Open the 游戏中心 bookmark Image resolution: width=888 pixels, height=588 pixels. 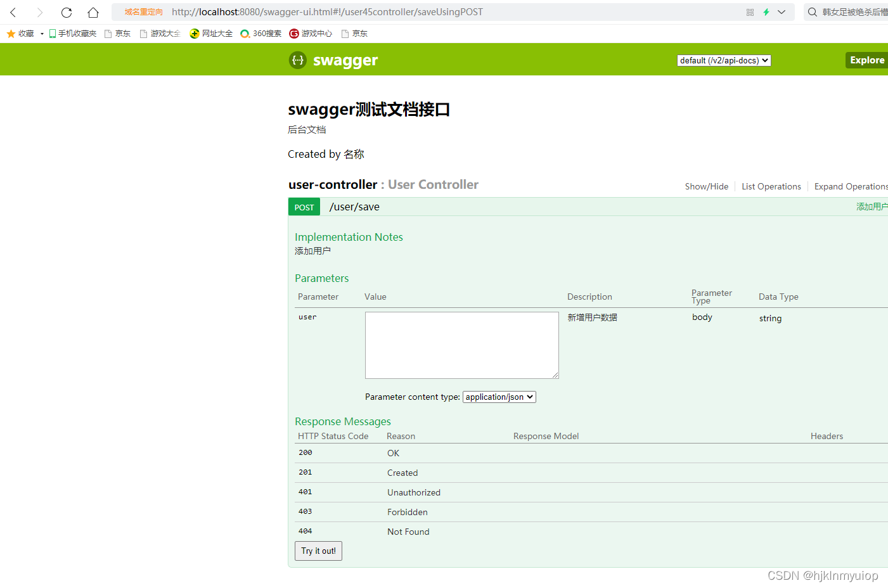[311, 34]
